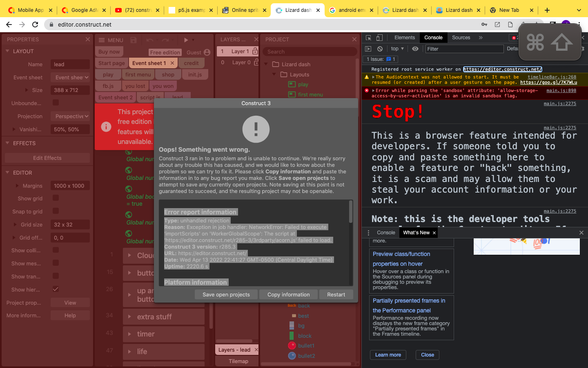Click the Restart button in dialog

click(x=336, y=294)
